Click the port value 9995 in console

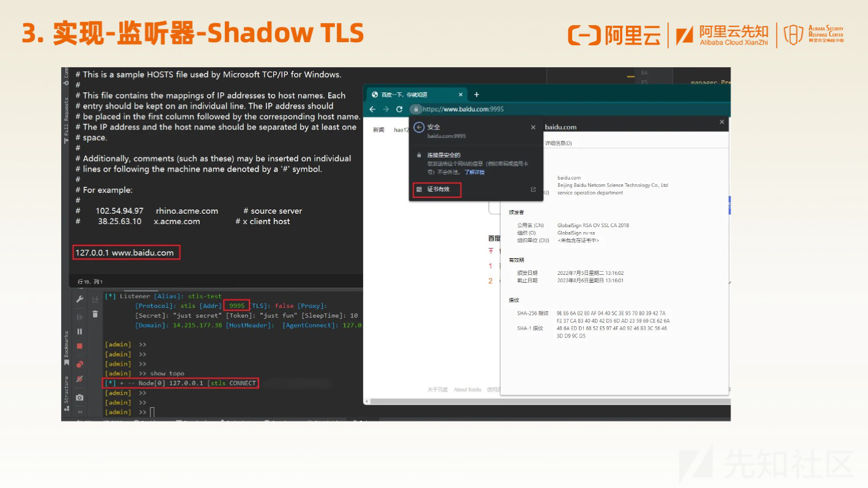(x=237, y=305)
